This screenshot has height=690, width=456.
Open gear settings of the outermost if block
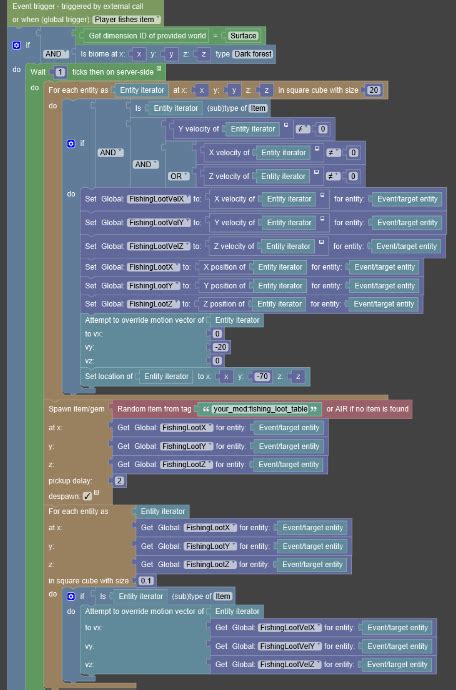[16, 45]
